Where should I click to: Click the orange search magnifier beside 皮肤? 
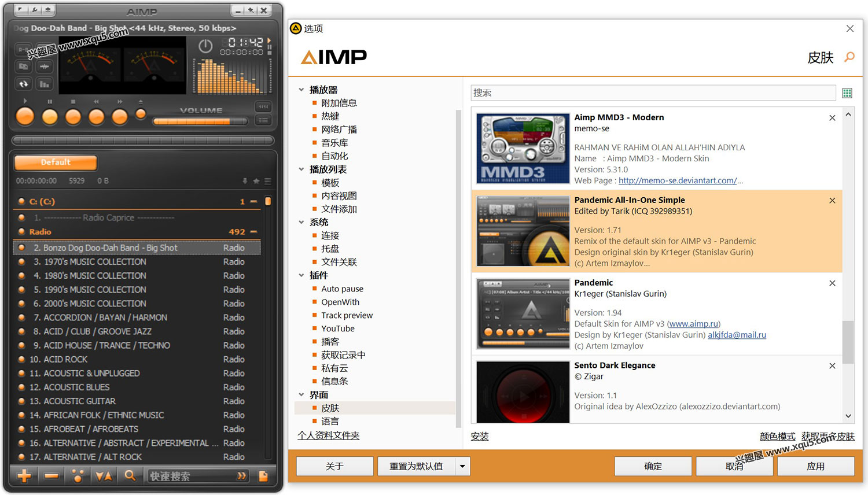pos(849,57)
